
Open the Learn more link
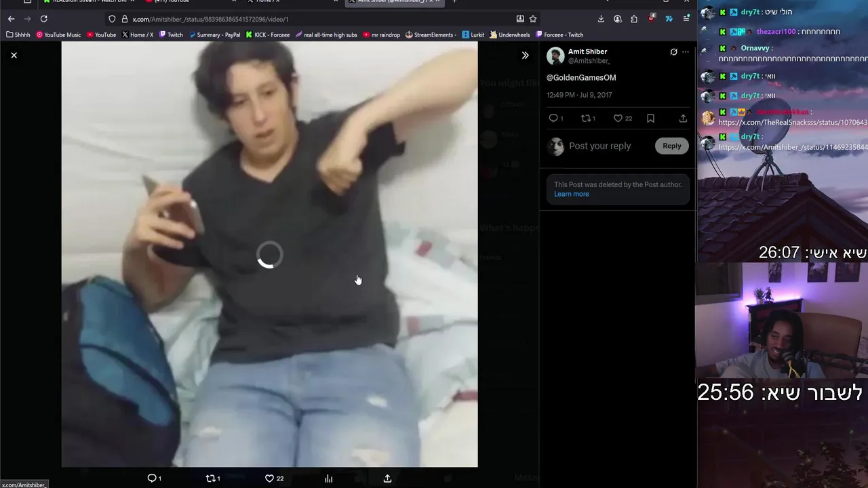click(x=572, y=194)
